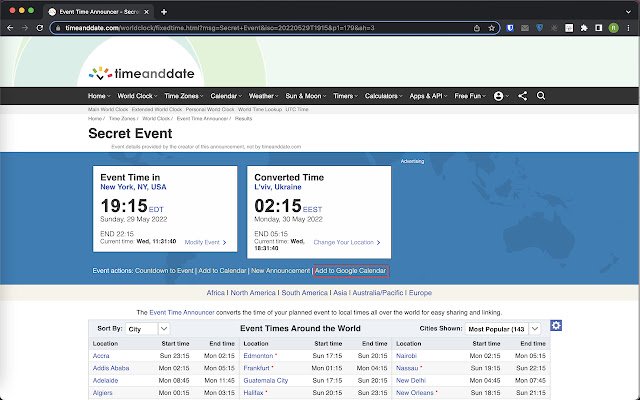
Task: Open table settings gear icon
Action: [x=556, y=325]
